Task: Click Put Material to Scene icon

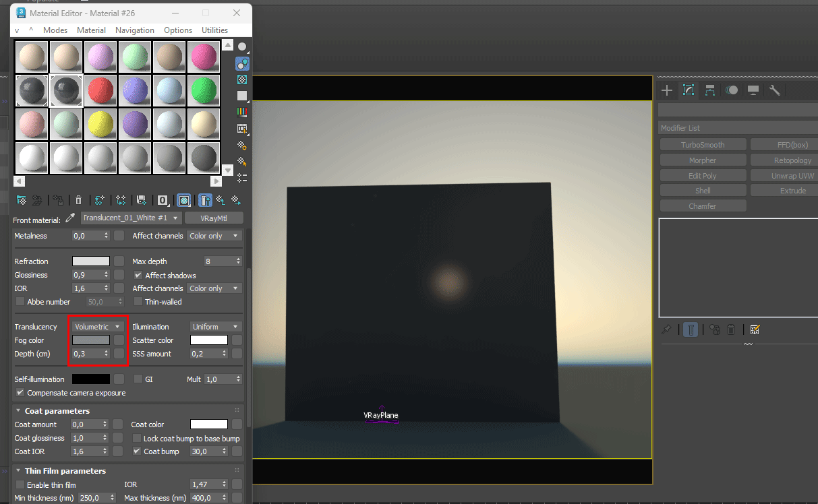Action: (x=37, y=200)
